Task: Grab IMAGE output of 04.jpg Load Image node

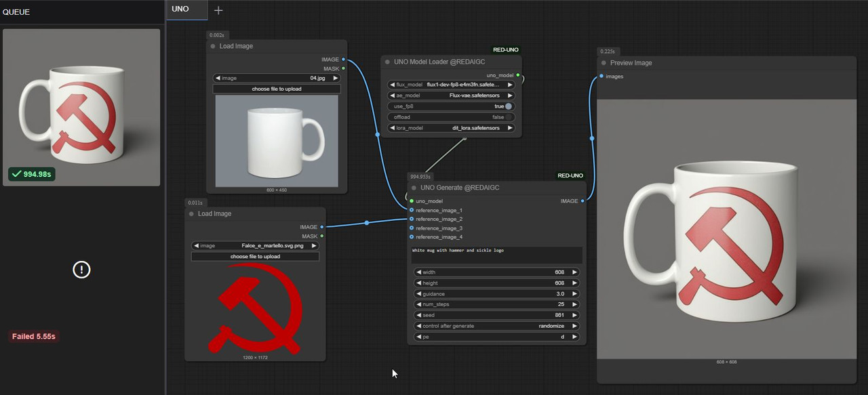Action: click(343, 60)
